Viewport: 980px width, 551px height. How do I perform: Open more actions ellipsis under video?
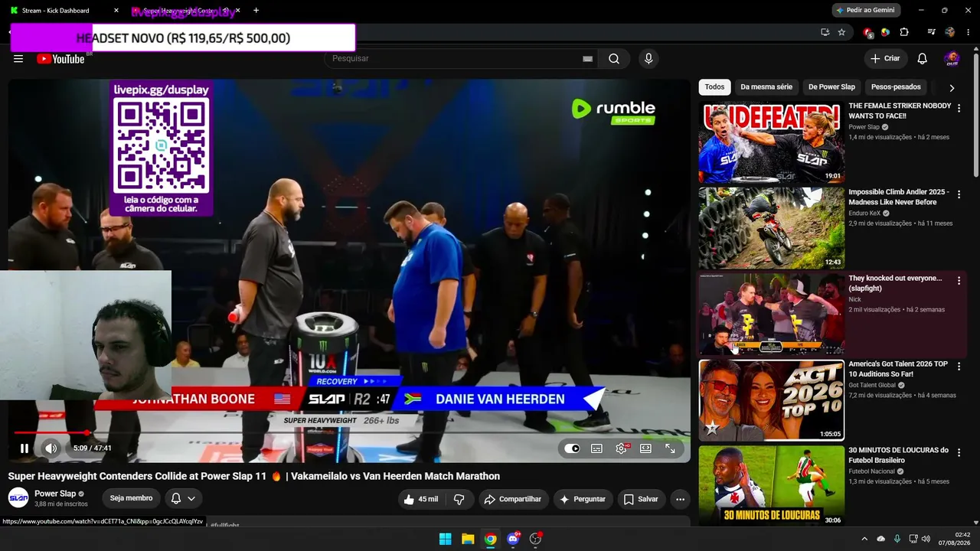click(680, 499)
